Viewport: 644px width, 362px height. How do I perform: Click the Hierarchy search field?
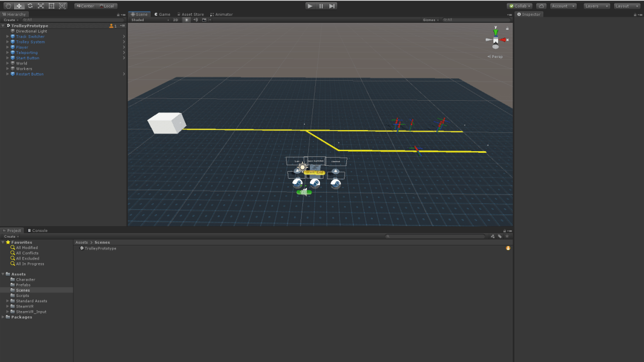pyautogui.click(x=70, y=20)
